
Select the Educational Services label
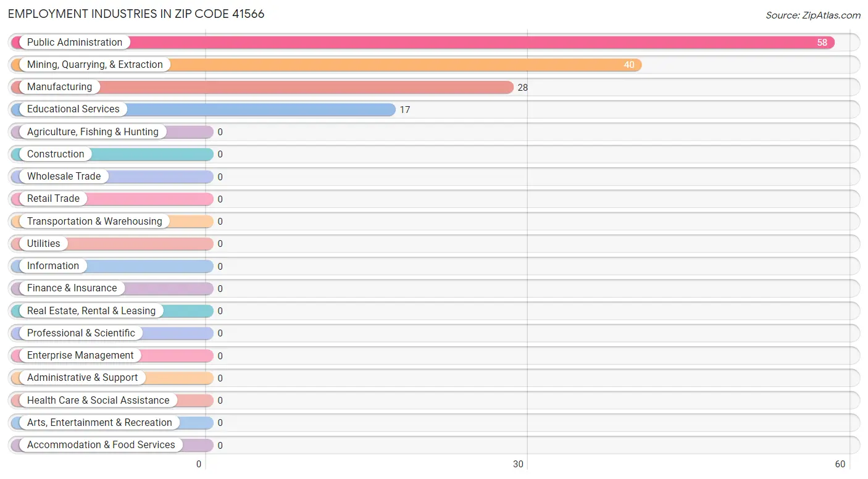click(73, 109)
